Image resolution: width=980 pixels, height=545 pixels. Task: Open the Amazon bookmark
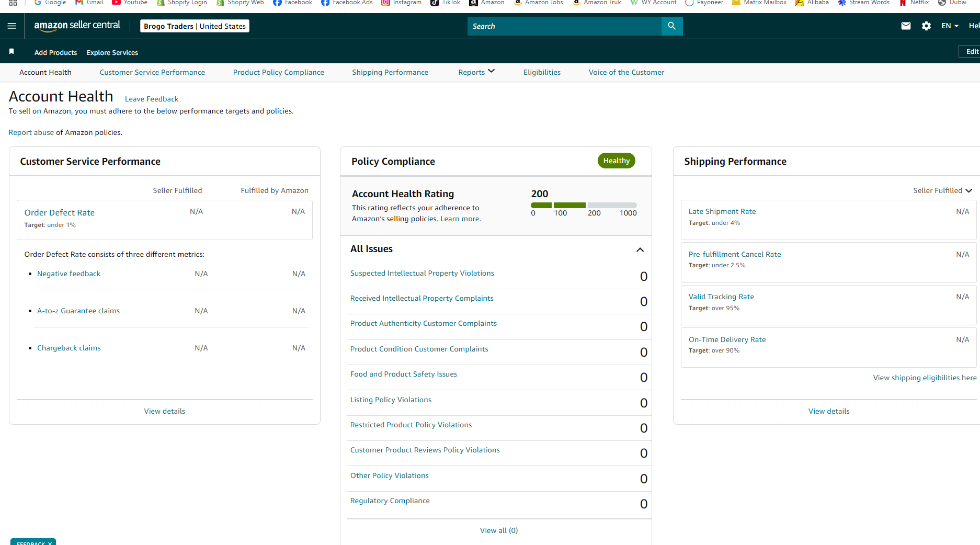coord(487,3)
